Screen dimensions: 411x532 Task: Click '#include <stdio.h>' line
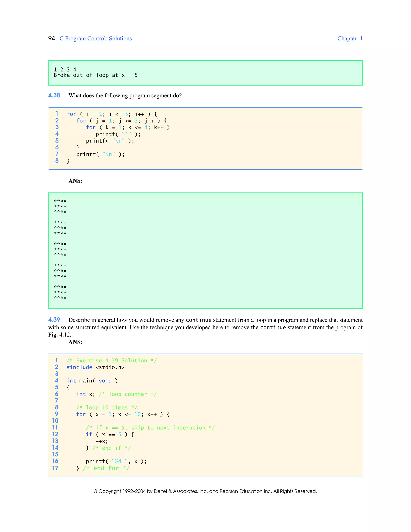(x=96, y=367)
